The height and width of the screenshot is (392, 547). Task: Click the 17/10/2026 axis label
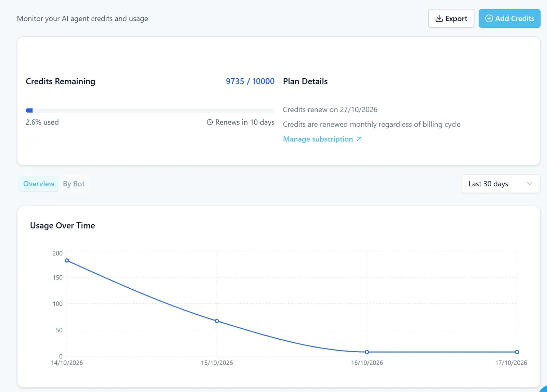tap(511, 363)
